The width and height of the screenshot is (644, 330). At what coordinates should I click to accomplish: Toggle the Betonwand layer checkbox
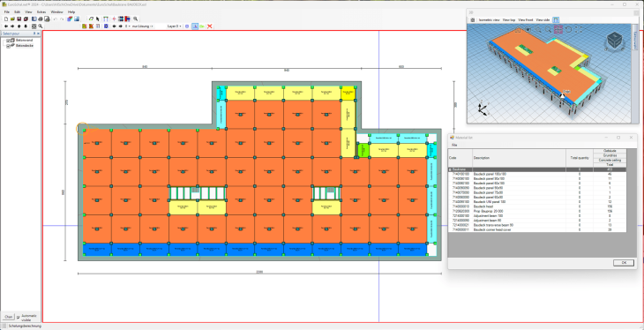[x=8, y=41]
